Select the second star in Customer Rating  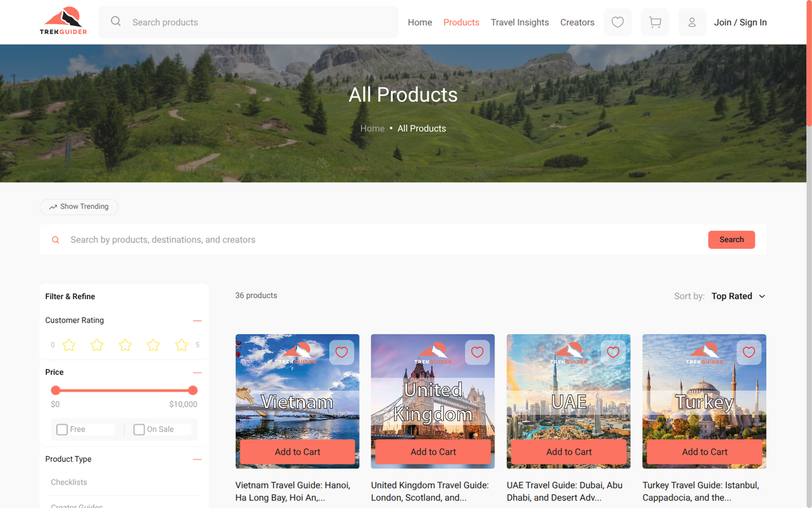pos(97,345)
